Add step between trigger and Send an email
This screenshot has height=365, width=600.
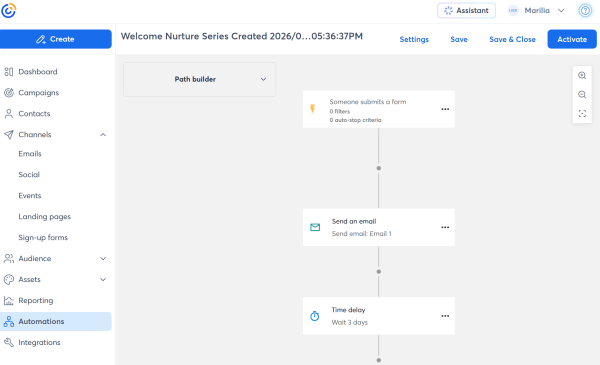(378, 168)
